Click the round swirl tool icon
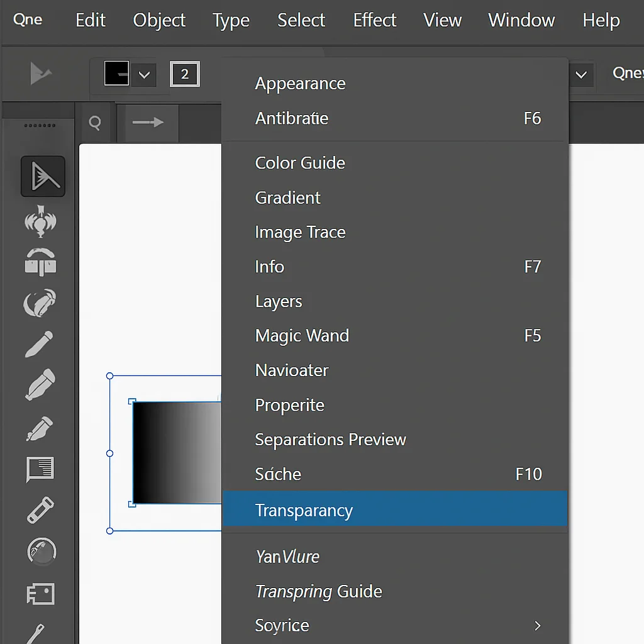This screenshot has width=644, height=644. coord(40,303)
